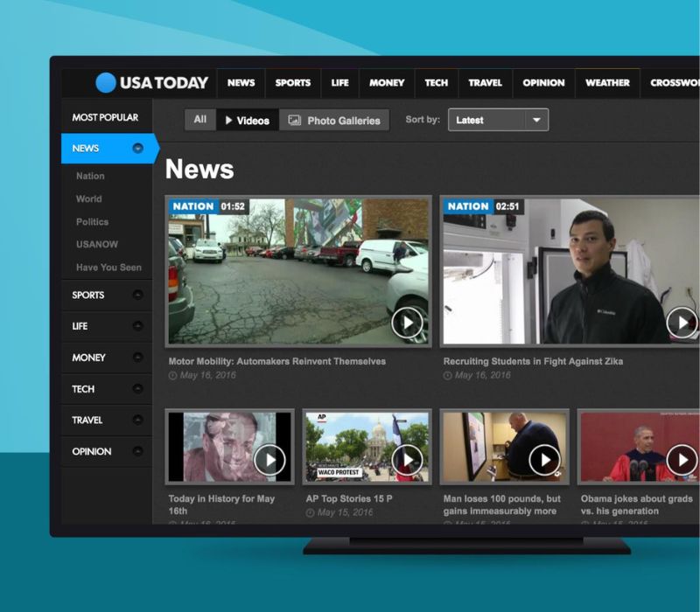Open headline Man loses 100 pounds
This screenshot has width=700, height=612.
(x=501, y=504)
